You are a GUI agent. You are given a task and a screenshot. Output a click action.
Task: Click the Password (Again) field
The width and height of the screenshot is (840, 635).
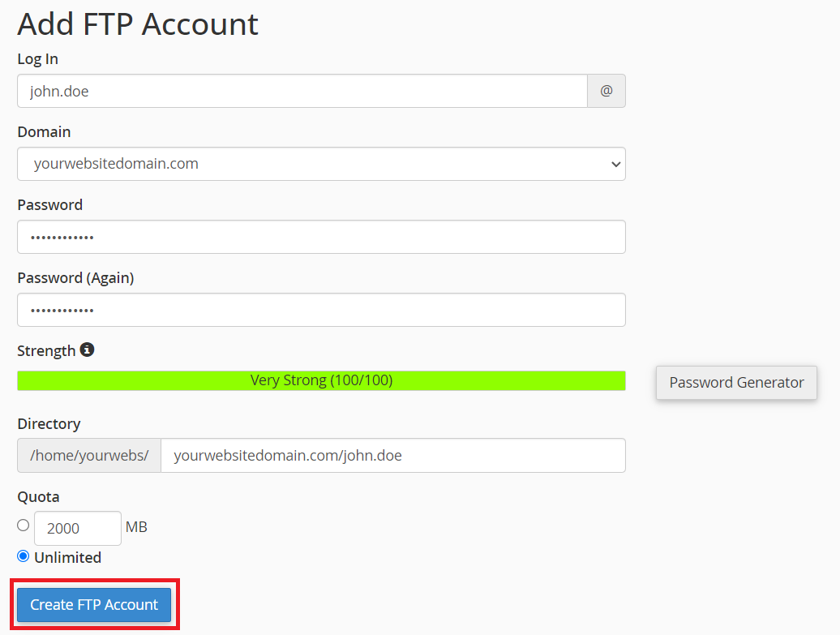[321, 310]
